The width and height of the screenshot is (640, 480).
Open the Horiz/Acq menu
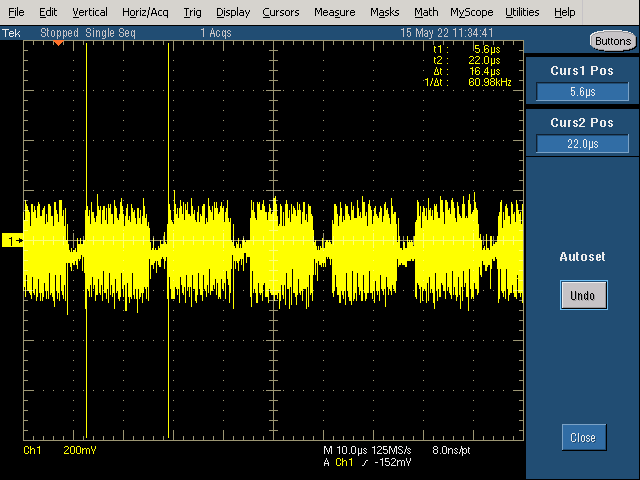145,12
